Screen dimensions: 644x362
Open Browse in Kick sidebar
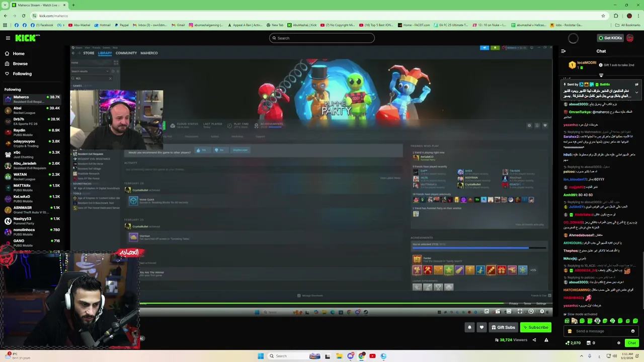[x=20, y=64]
